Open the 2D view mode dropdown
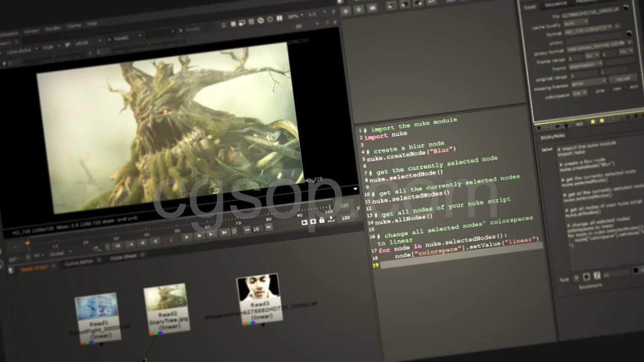 tap(307, 25)
